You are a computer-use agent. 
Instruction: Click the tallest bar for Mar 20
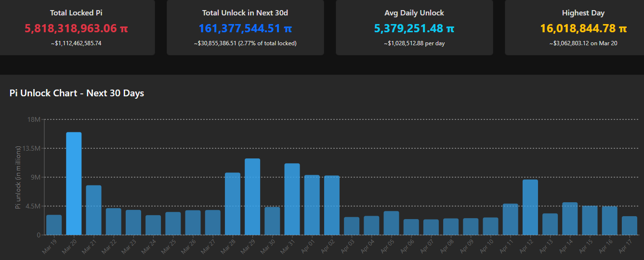[x=74, y=183]
